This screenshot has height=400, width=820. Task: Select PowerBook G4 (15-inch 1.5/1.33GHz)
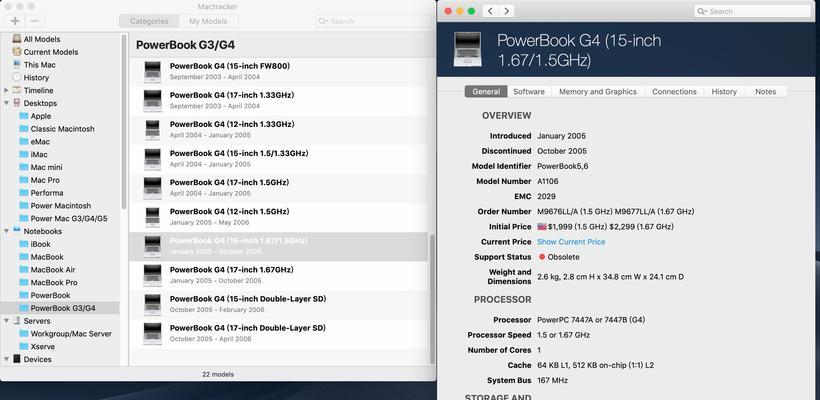(x=279, y=159)
